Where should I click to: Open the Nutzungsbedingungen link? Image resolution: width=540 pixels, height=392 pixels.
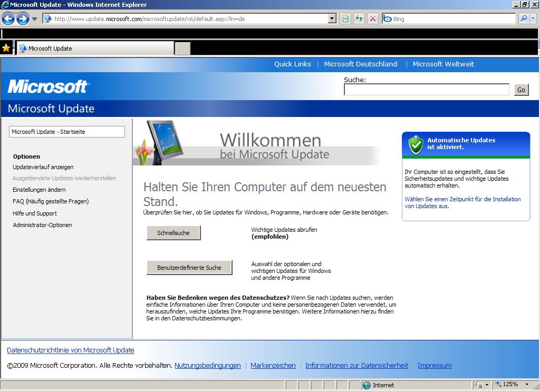pos(208,366)
